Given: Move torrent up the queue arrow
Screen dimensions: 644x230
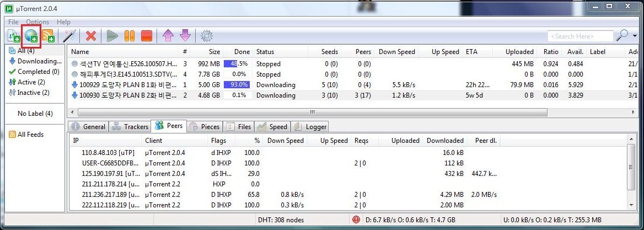Looking at the screenshot, I should click(x=168, y=36).
